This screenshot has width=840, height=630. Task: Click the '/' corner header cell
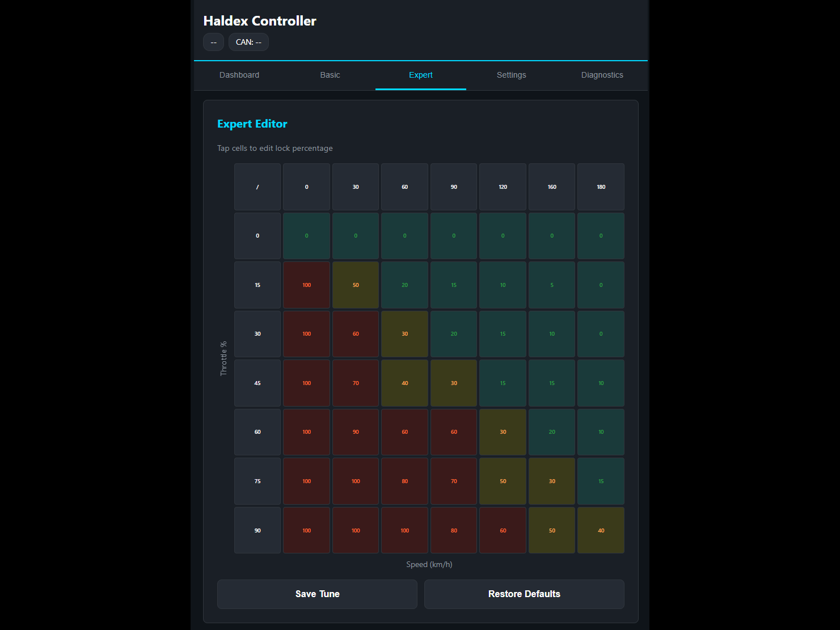click(x=258, y=187)
